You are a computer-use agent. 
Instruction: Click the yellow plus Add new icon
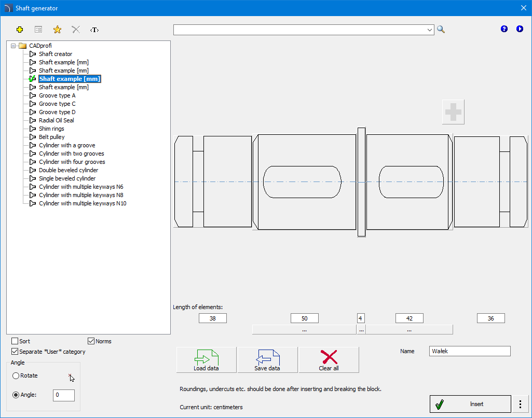tap(20, 30)
